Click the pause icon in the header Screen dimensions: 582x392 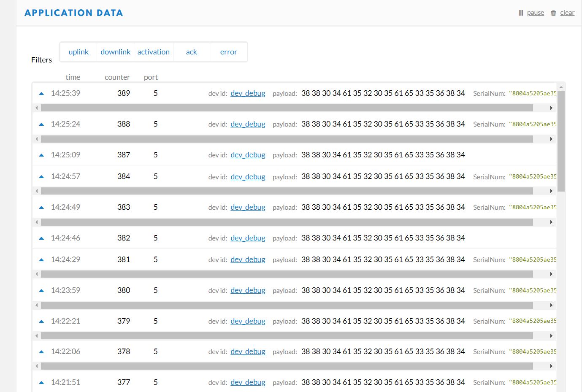(x=520, y=13)
